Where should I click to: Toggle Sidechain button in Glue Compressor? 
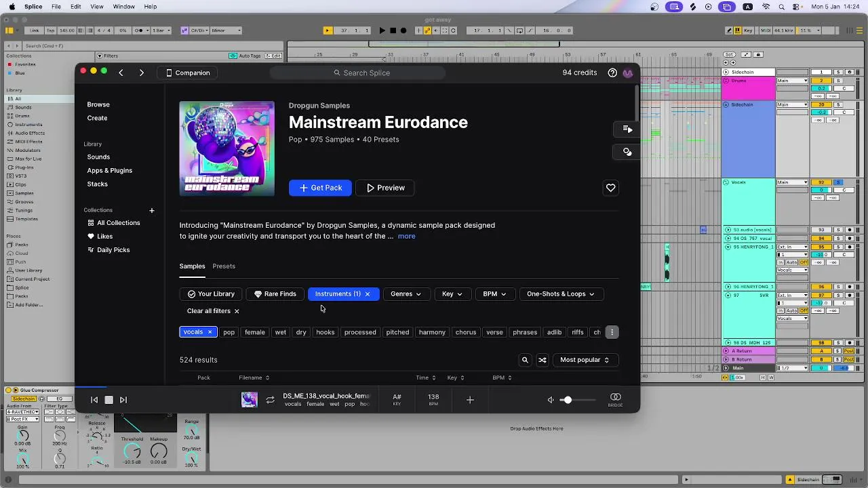24,399
